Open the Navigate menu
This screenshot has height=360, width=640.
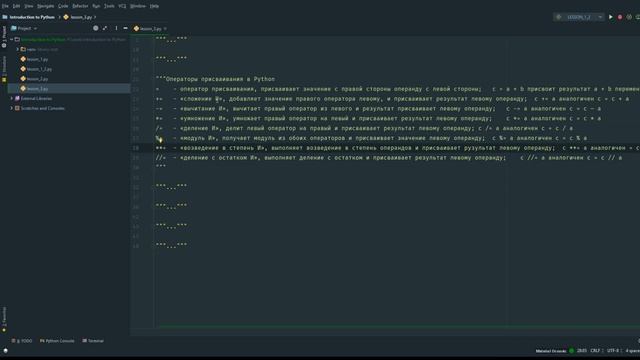(45, 6)
